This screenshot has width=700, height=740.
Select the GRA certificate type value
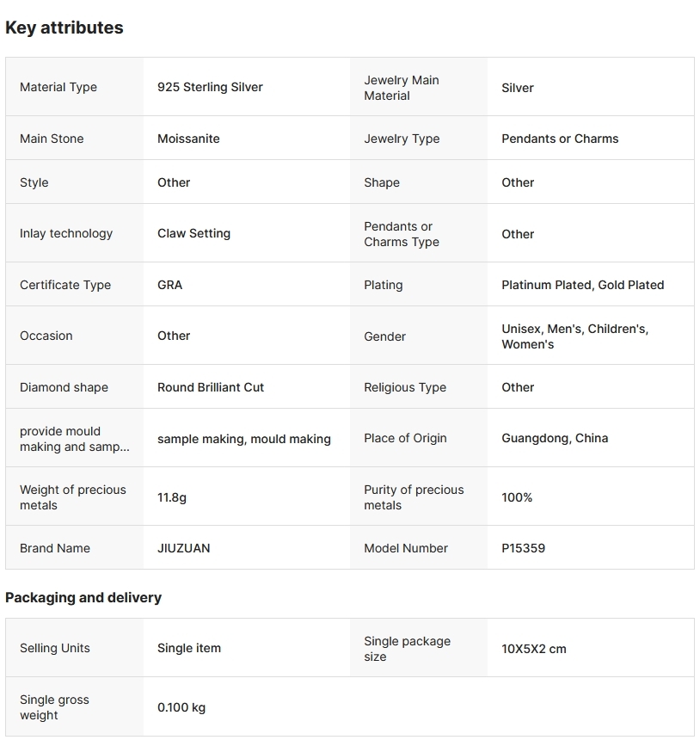point(170,285)
